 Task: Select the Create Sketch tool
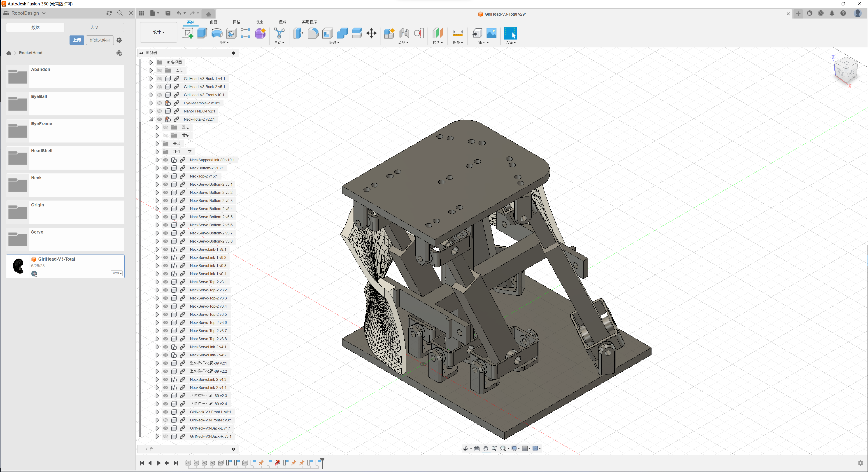click(188, 33)
